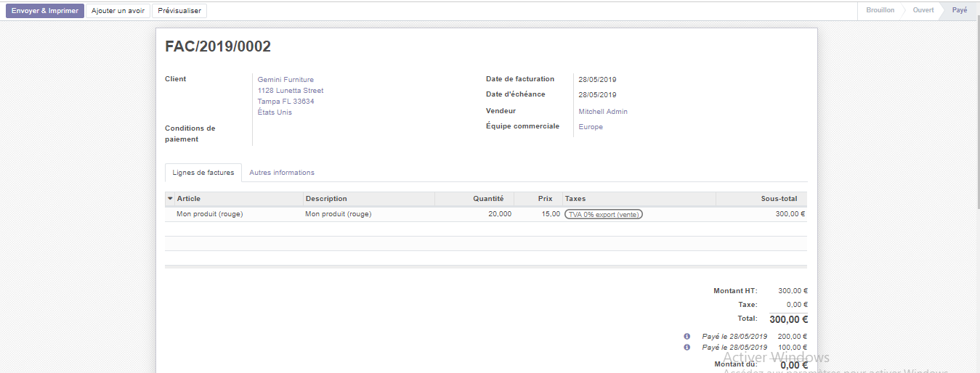
Task: Click the Ouvert status step
Action: tap(923, 10)
